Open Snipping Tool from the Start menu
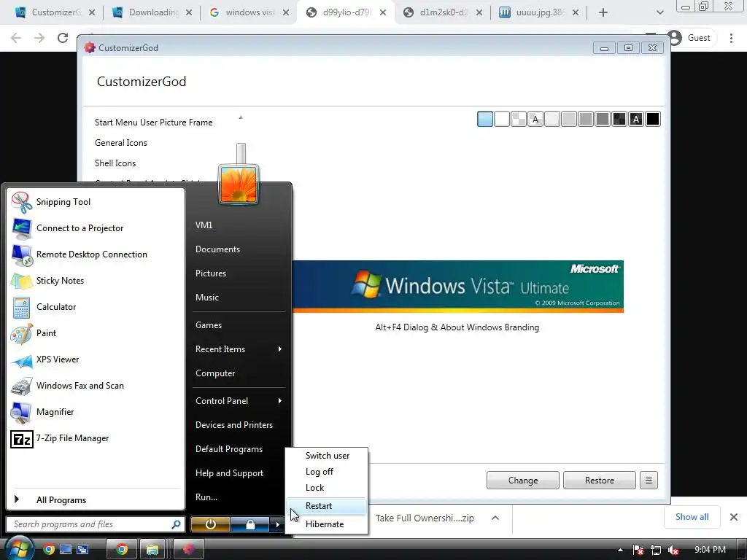The height and width of the screenshot is (560, 747). point(96,202)
